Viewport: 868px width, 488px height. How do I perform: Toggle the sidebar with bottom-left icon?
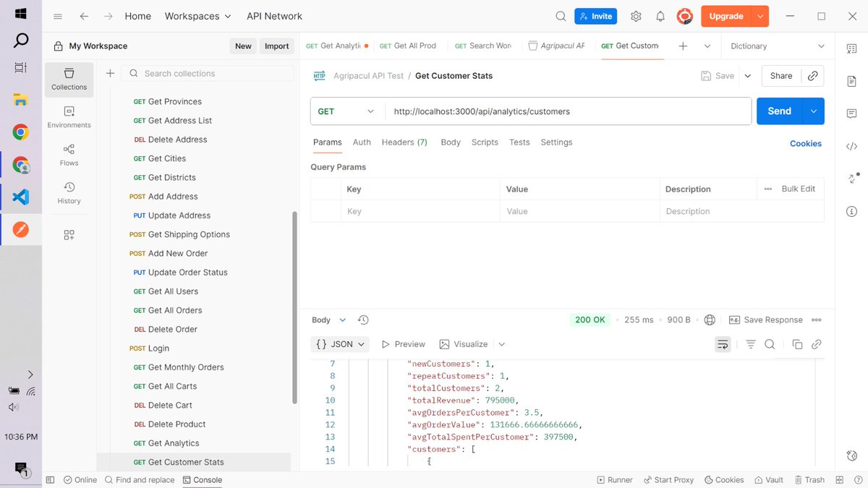50,479
